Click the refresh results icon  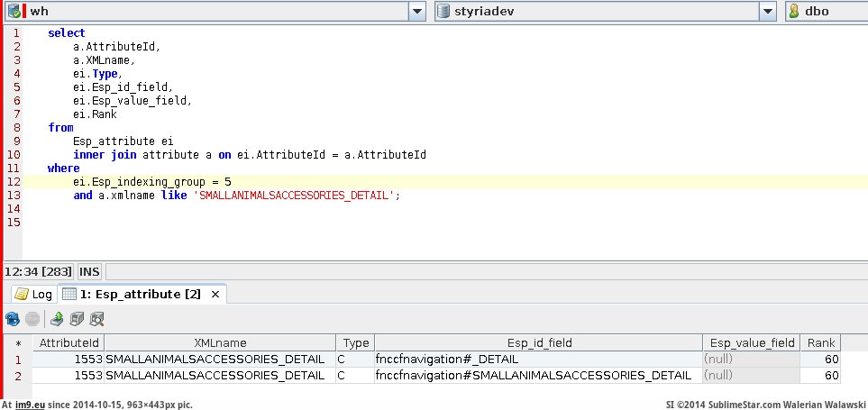(x=13, y=318)
